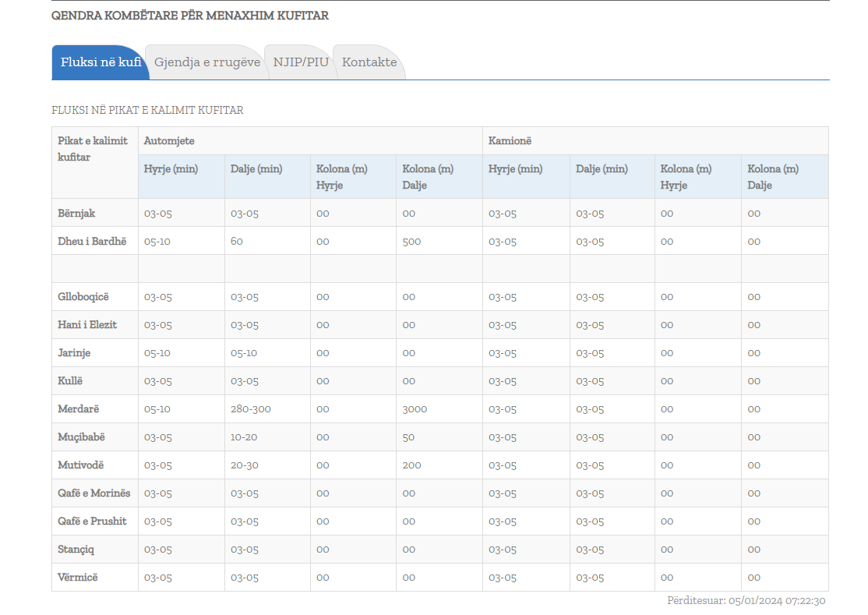This screenshot has width=868, height=615.
Task: Open the Fluksi në kufi tab
Action: tap(100, 62)
